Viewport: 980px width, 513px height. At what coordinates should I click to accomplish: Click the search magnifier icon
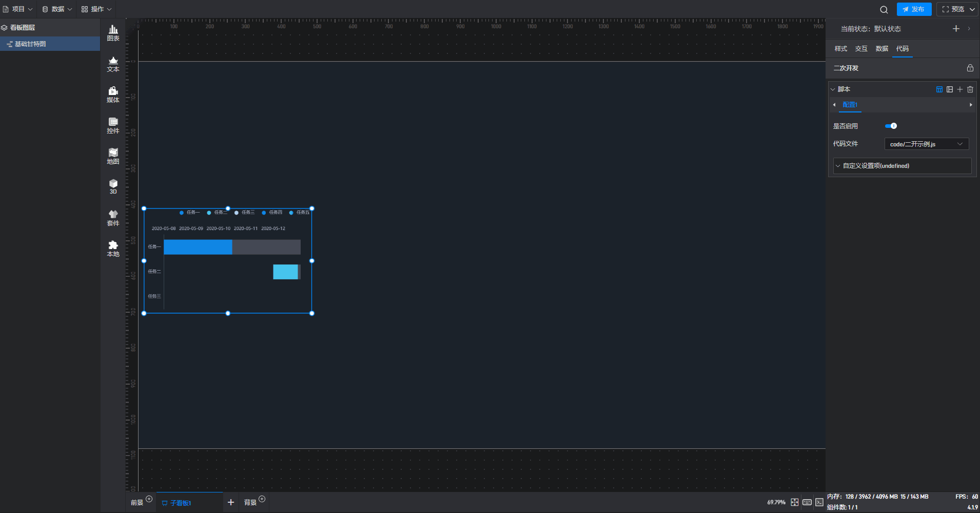click(884, 9)
